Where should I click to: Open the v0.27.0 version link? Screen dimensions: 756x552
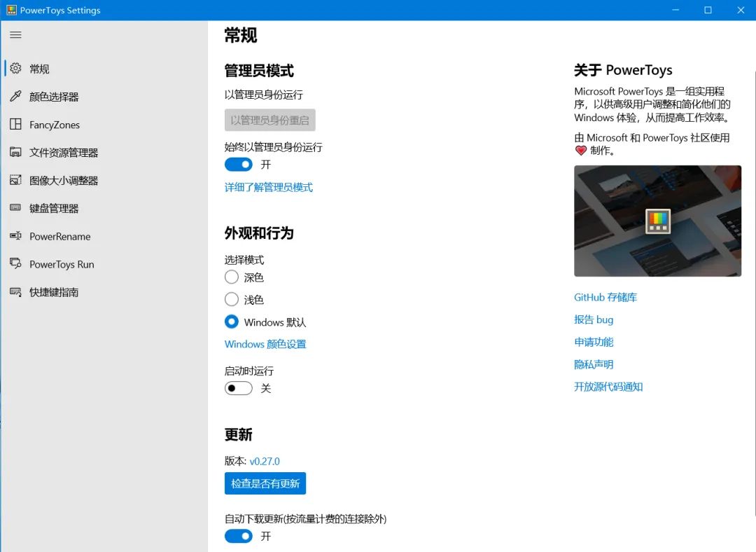pyautogui.click(x=265, y=462)
